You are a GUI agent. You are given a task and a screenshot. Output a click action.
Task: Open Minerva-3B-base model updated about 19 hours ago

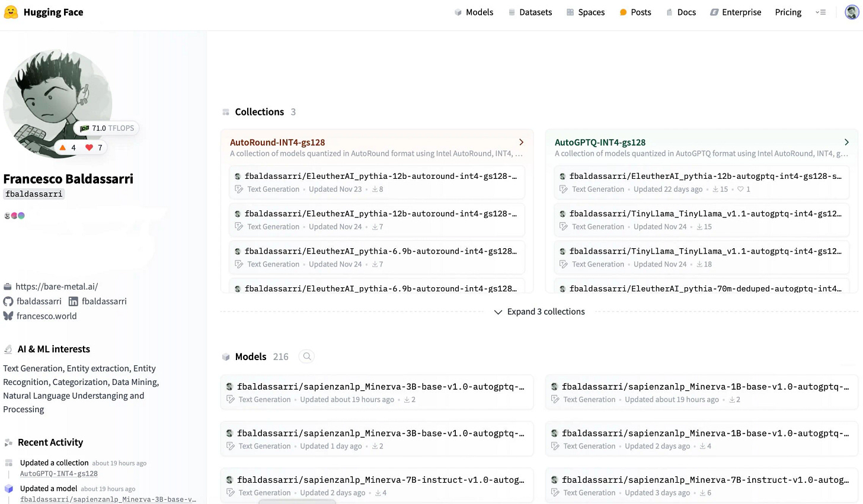coord(377,392)
